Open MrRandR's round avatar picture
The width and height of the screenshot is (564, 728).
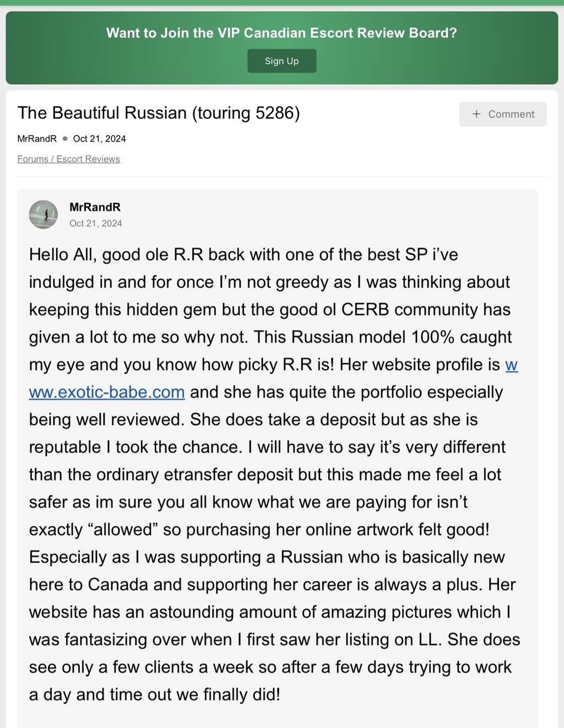coord(44,214)
